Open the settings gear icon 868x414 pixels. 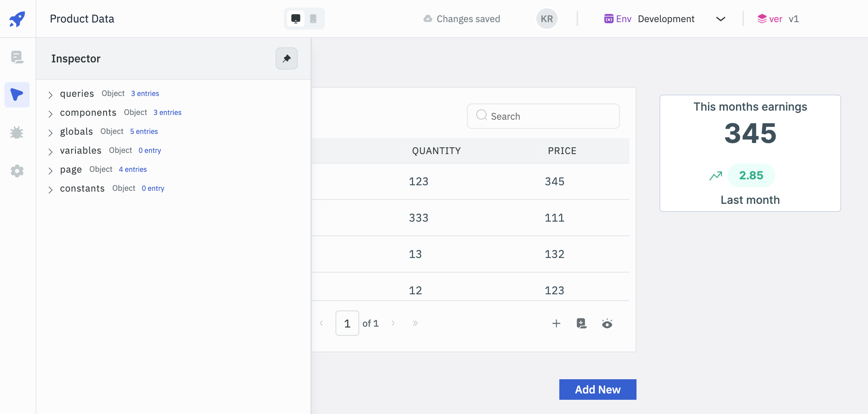pos(17,171)
